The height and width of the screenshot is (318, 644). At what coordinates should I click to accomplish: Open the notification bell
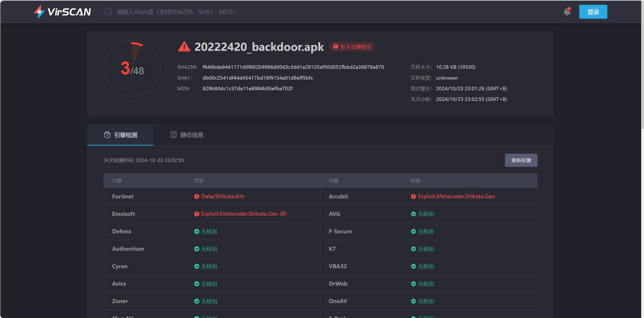pos(567,12)
